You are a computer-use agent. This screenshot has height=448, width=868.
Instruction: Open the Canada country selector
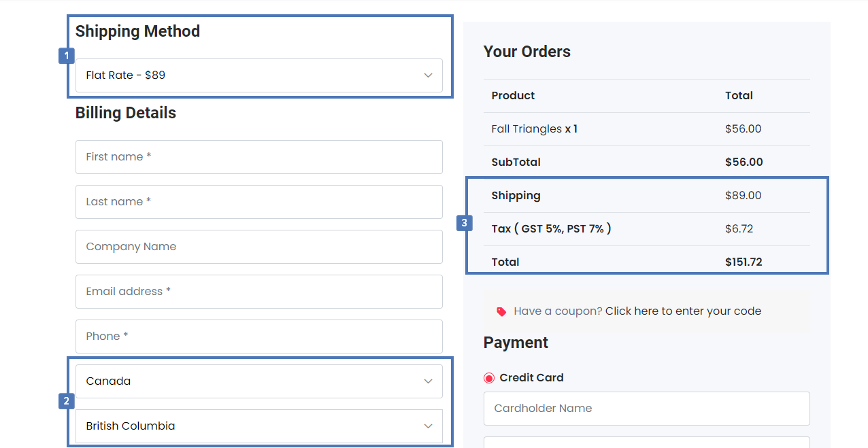pyautogui.click(x=258, y=381)
